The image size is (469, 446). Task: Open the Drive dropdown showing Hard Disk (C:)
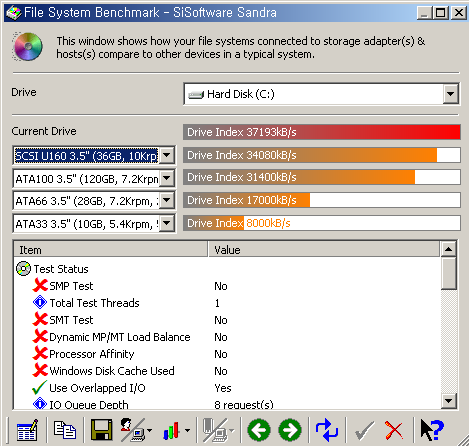(321, 94)
